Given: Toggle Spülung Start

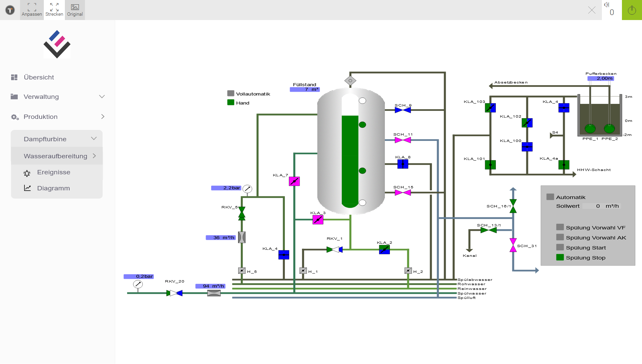Looking at the screenshot, I should [560, 247].
